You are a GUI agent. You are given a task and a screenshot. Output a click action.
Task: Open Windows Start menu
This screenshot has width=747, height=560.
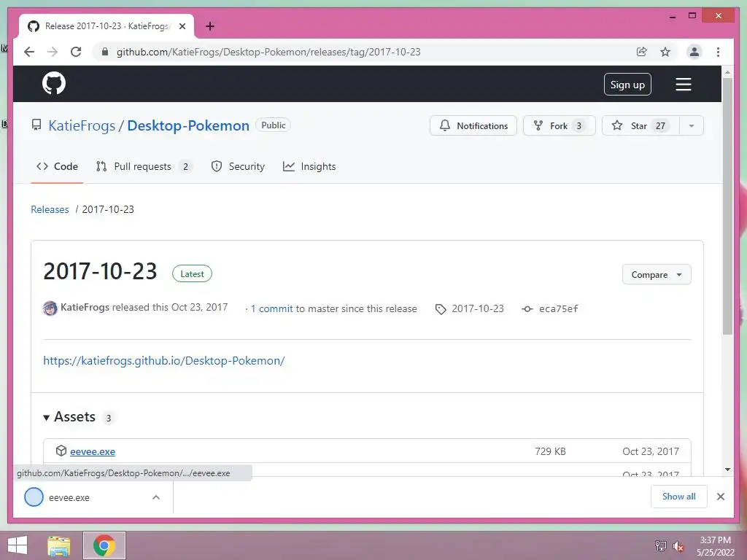pyautogui.click(x=18, y=545)
